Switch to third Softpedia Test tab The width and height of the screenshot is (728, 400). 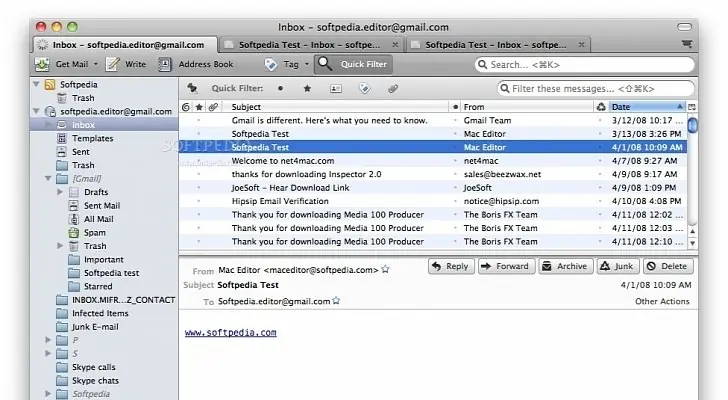pos(498,45)
